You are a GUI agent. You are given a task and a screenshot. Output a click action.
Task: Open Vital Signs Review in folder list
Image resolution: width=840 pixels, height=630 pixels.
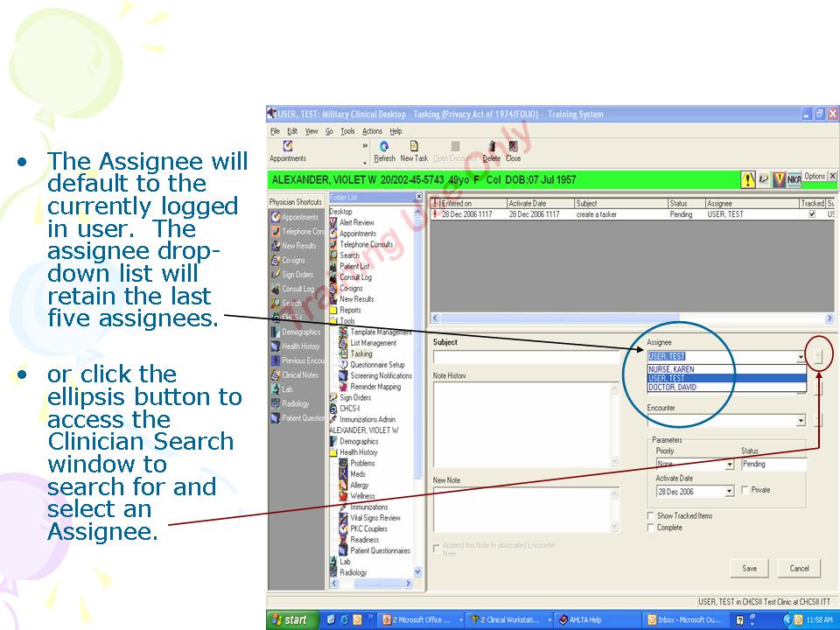(x=374, y=518)
